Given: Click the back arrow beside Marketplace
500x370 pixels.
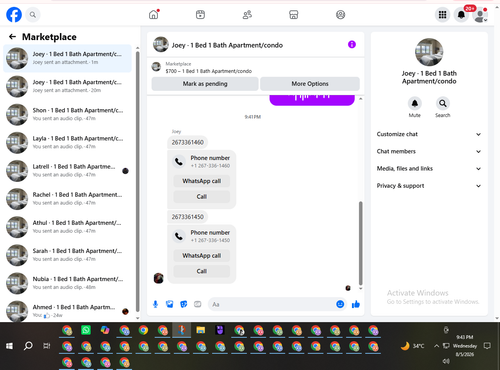Looking at the screenshot, I should click(12, 37).
